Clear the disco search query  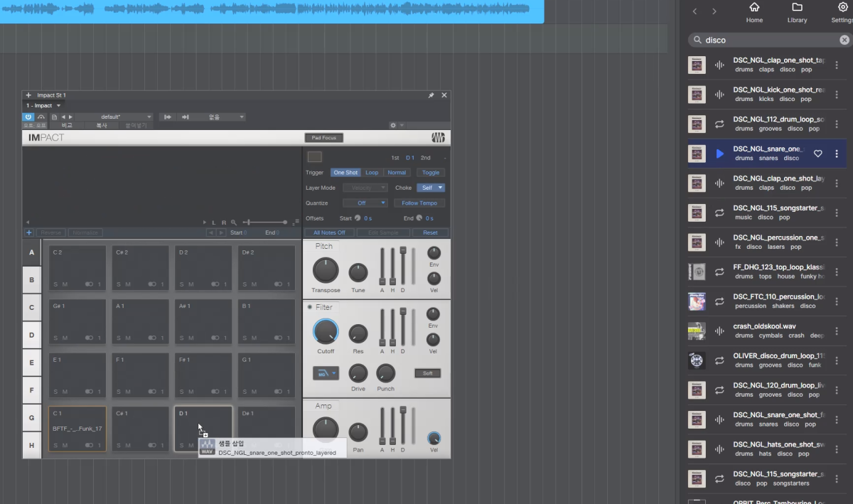tap(844, 41)
